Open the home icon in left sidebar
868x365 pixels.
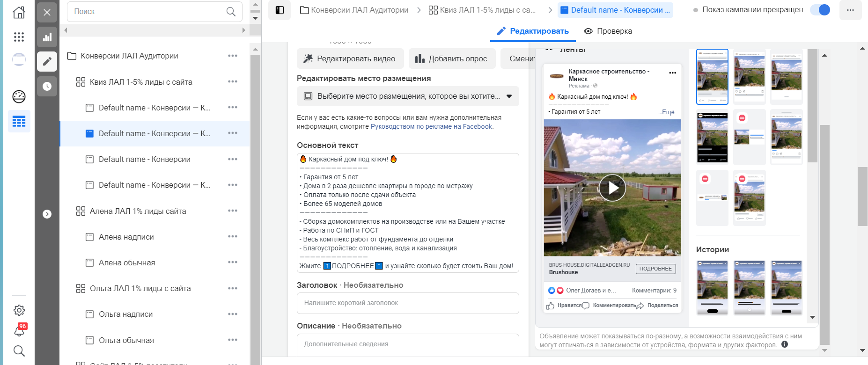pos(19,12)
